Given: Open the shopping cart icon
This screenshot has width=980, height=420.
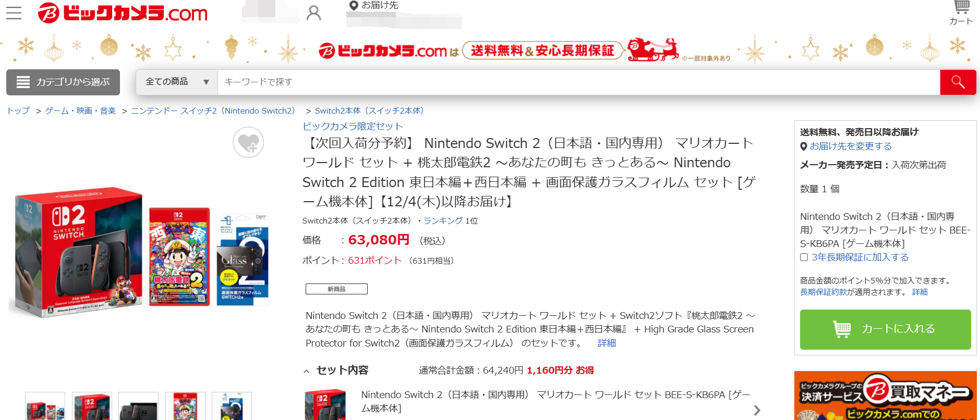Looking at the screenshot, I should (x=961, y=13).
